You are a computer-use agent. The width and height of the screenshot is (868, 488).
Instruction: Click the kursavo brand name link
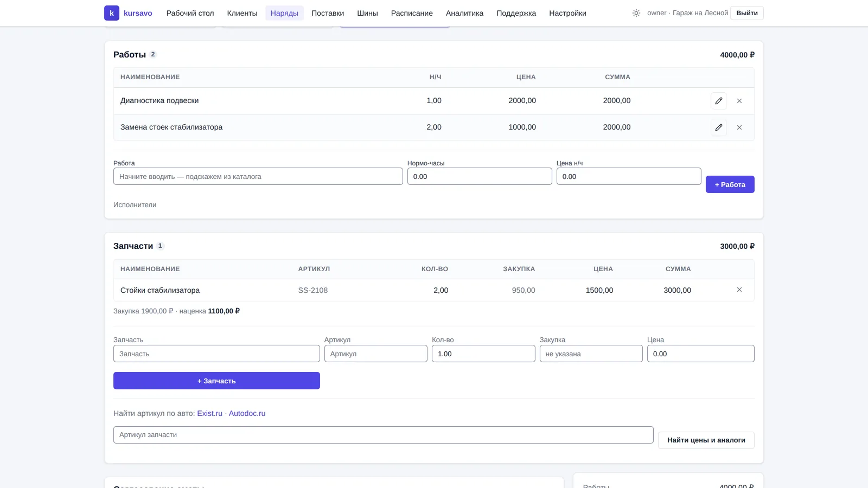point(138,13)
